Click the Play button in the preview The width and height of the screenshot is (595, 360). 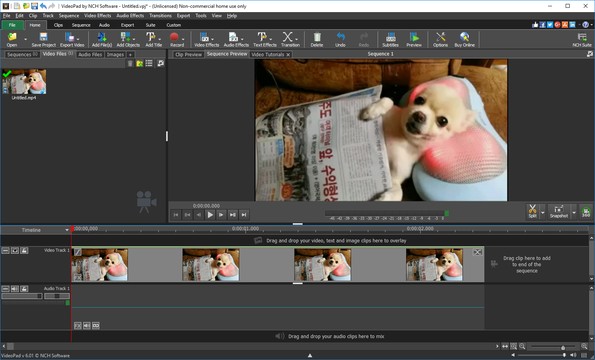tap(210, 215)
